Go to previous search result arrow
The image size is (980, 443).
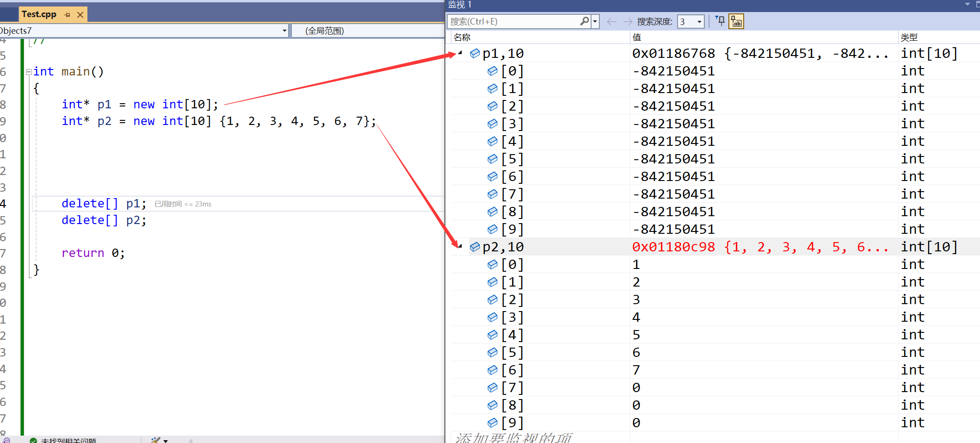point(611,21)
